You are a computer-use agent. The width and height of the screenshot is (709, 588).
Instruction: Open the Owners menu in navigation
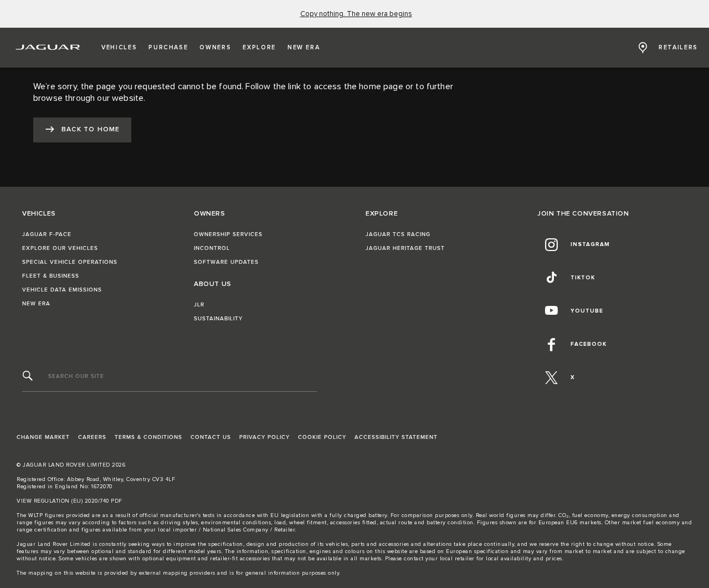point(215,48)
